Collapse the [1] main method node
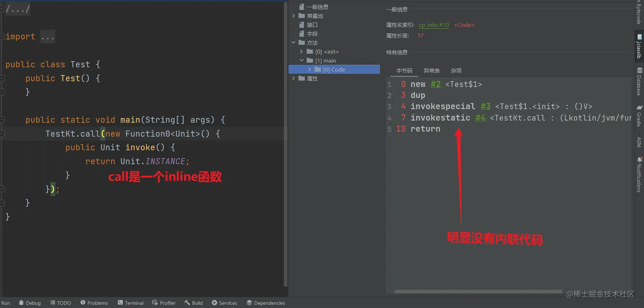Screen dimensions: 644x308 [x=302, y=61]
